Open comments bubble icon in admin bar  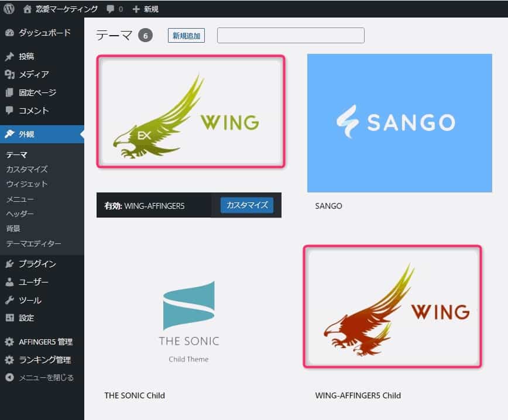point(111,9)
